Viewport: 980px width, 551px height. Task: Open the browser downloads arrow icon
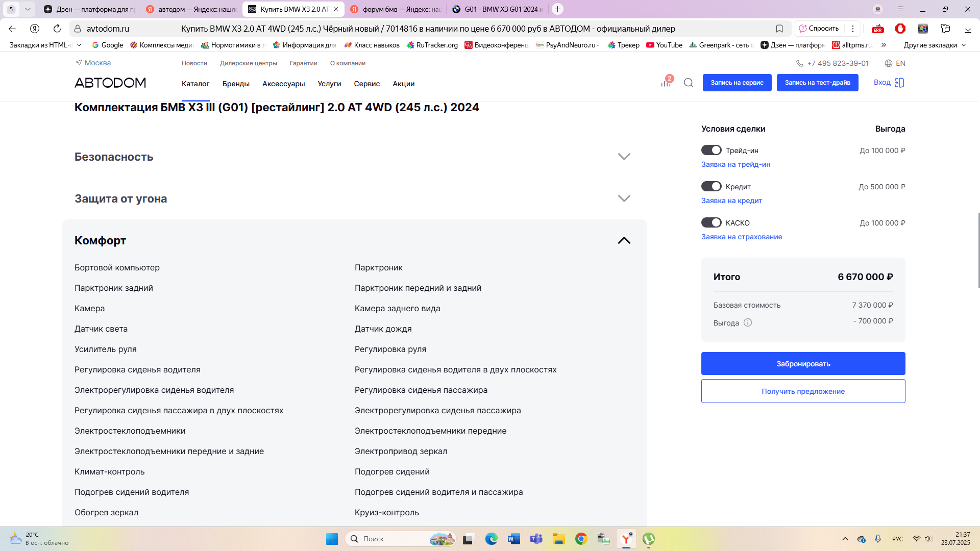[968, 29]
